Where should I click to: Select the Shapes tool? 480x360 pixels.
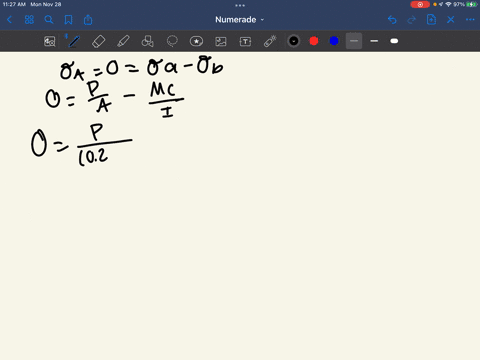[147, 41]
